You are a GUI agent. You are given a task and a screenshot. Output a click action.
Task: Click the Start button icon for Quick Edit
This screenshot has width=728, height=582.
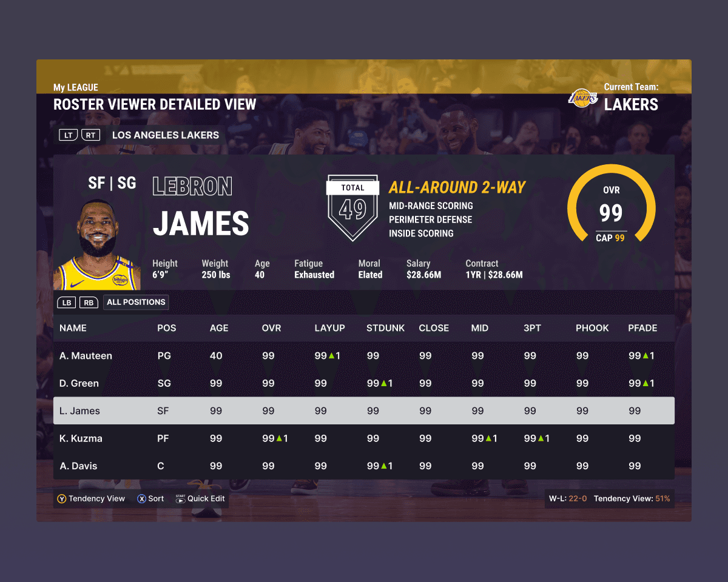pyautogui.click(x=180, y=499)
